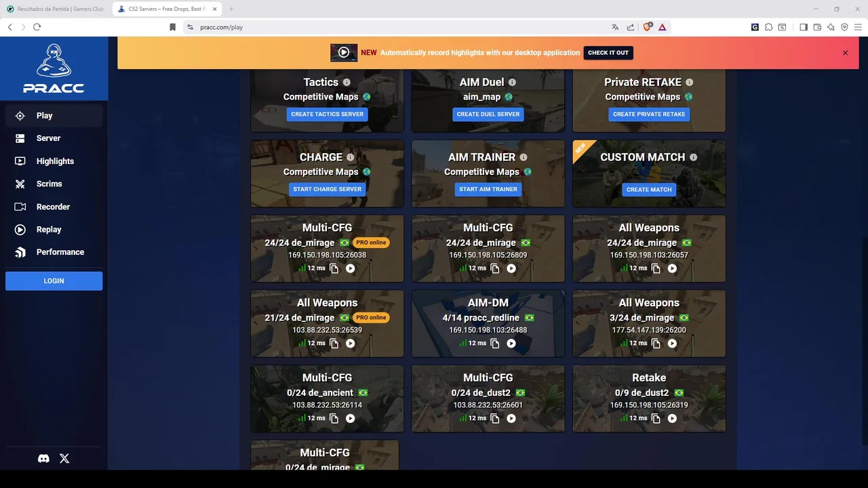
Task: Join server 169.150.198.105:26038 via play icon
Action: click(350, 268)
